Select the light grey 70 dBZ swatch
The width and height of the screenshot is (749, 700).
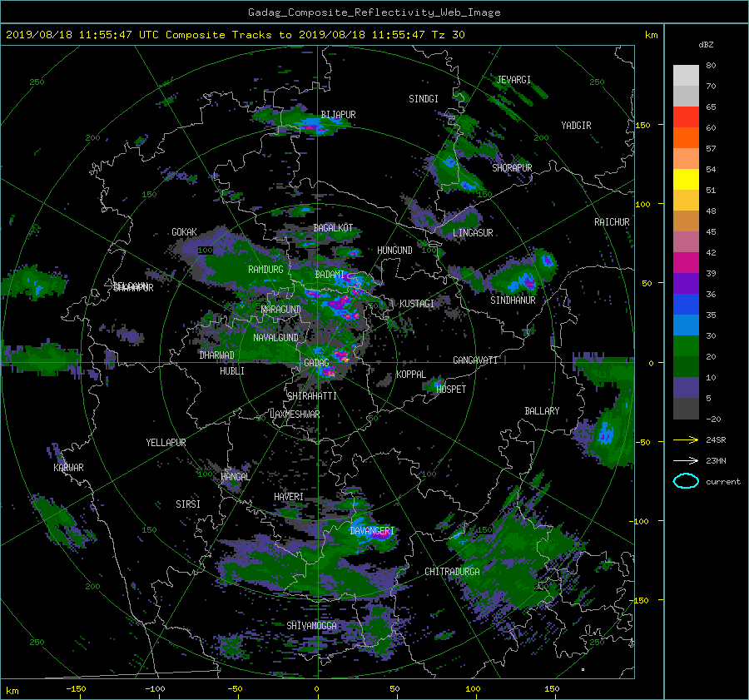coord(686,76)
